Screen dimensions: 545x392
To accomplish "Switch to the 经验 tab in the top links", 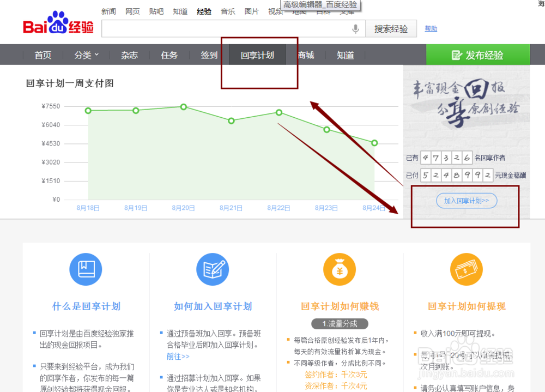I will [204, 11].
